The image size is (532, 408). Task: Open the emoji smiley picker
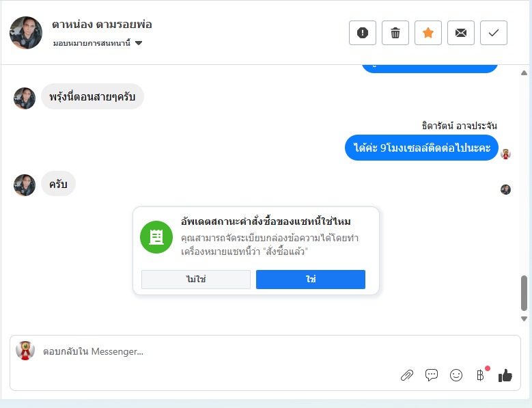[x=456, y=375]
